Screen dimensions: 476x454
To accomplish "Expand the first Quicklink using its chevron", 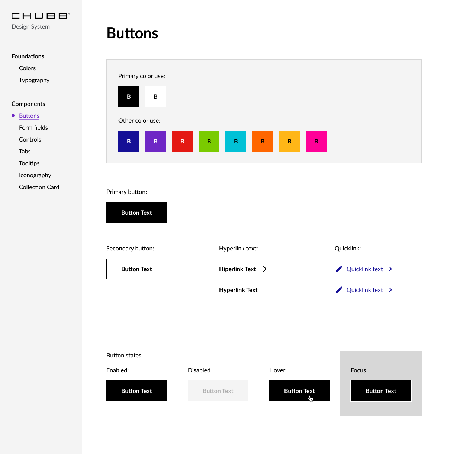I will pos(390,269).
